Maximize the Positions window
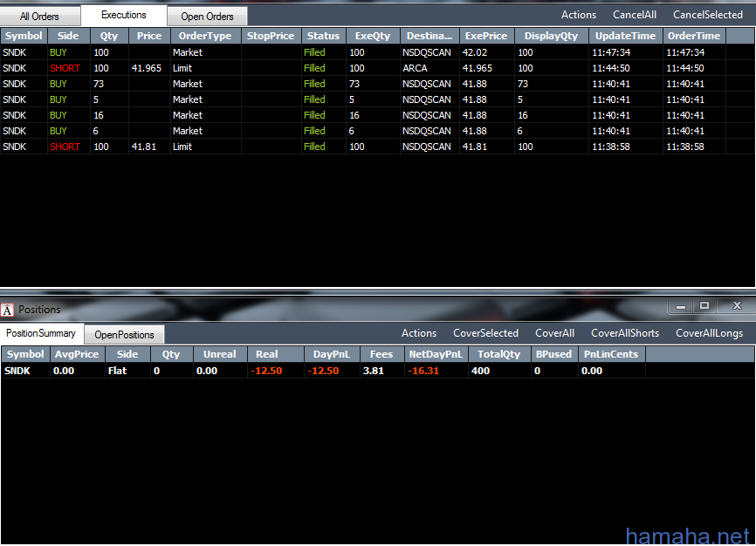Screen dimensions: 756x546 [x=704, y=306]
